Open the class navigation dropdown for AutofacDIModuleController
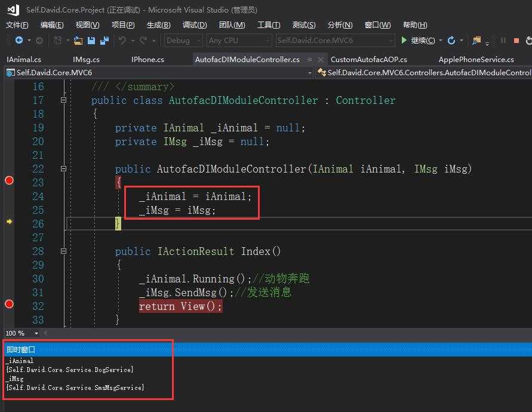Image resolution: width=532 pixels, height=412 pixels. point(424,72)
